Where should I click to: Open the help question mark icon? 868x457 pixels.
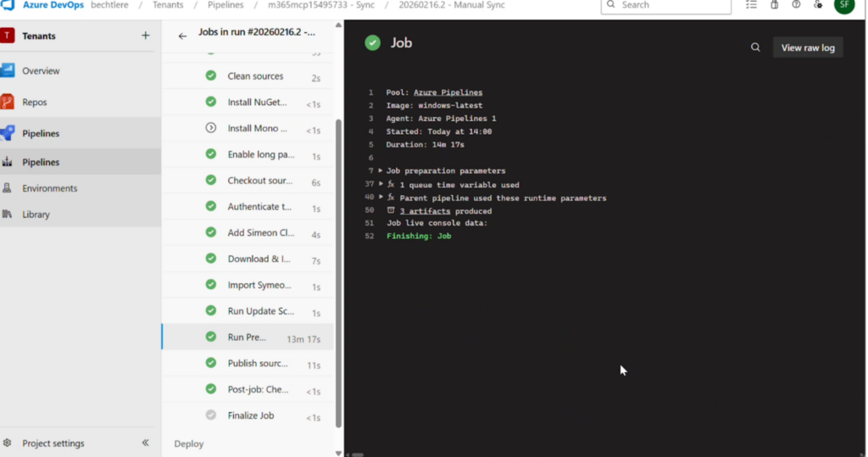[x=796, y=5]
